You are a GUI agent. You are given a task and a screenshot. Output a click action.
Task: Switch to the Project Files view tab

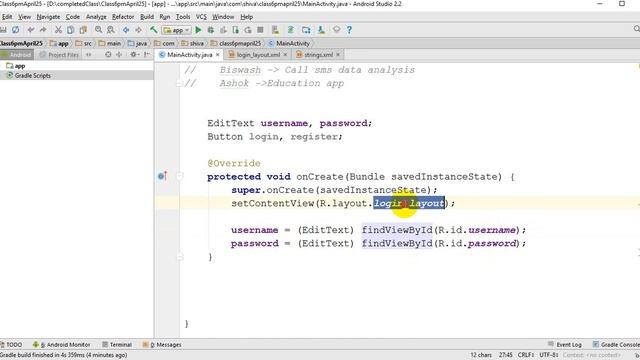point(60,55)
